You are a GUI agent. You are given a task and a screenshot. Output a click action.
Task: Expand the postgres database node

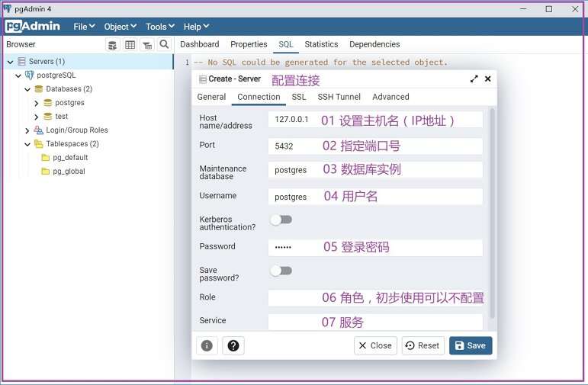[37, 103]
